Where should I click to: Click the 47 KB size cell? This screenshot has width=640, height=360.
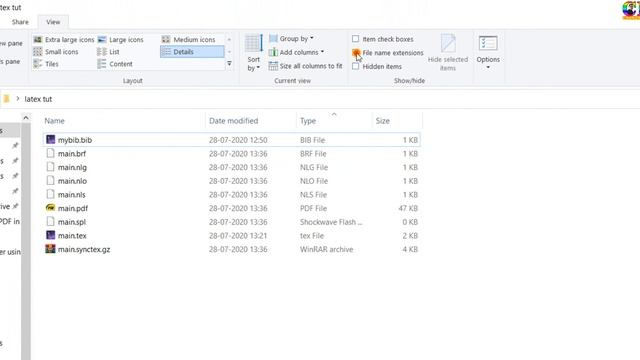(408, 208)
